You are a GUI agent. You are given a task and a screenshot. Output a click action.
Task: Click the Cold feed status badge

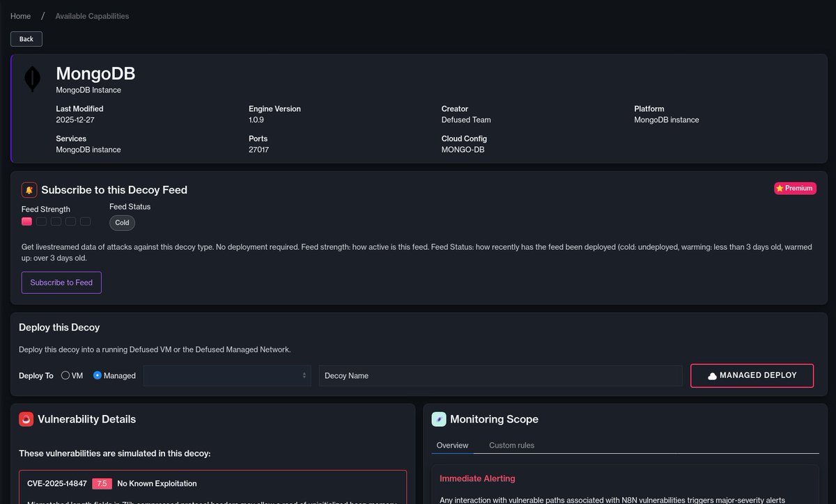(122, 223)
